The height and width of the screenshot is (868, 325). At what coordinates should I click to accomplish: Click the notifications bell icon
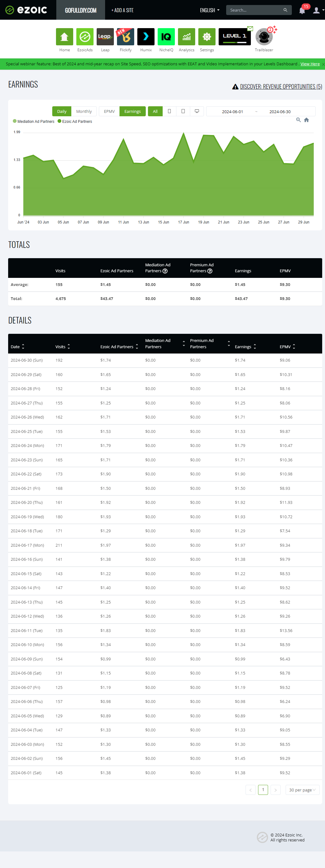[302, 10]
